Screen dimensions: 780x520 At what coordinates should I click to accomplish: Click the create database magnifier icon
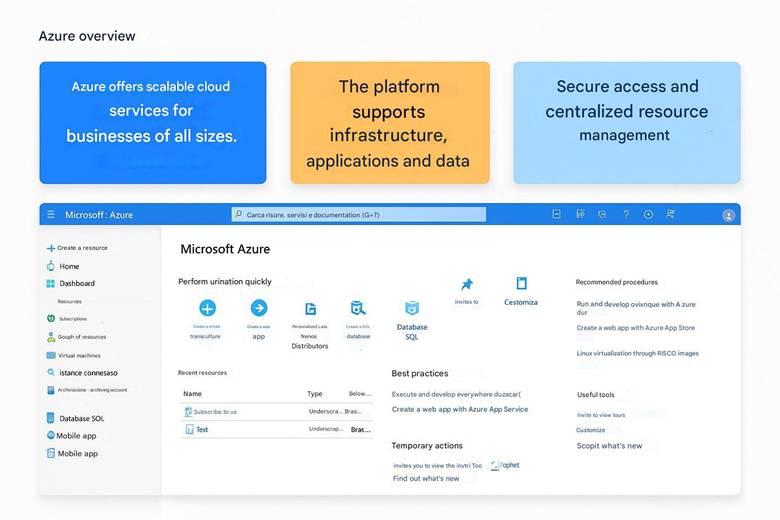358,308
